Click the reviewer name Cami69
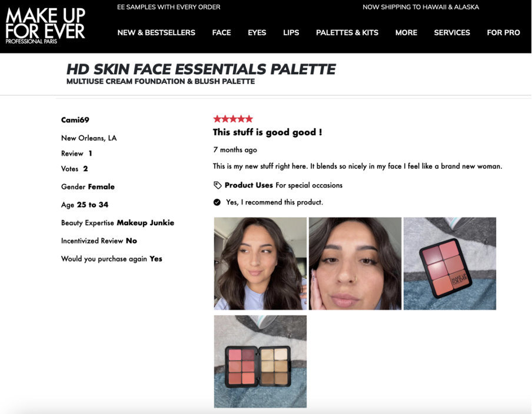 [x=75, y=120]
